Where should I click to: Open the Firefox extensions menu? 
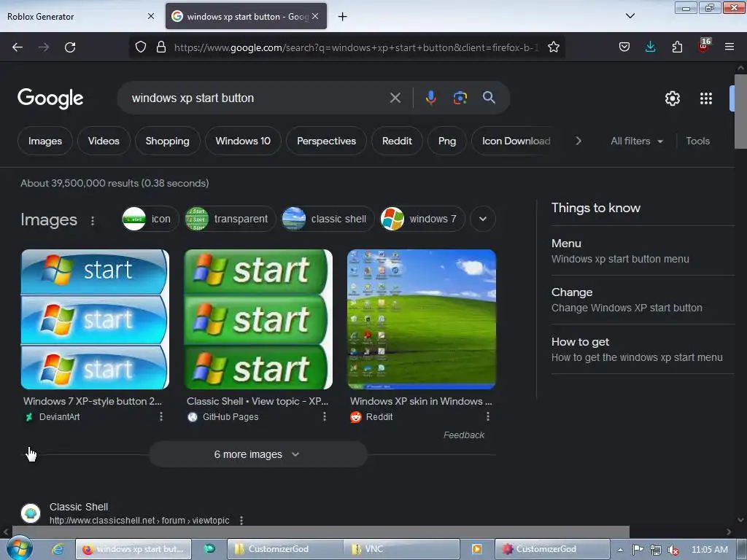click(x=677, y=47)
